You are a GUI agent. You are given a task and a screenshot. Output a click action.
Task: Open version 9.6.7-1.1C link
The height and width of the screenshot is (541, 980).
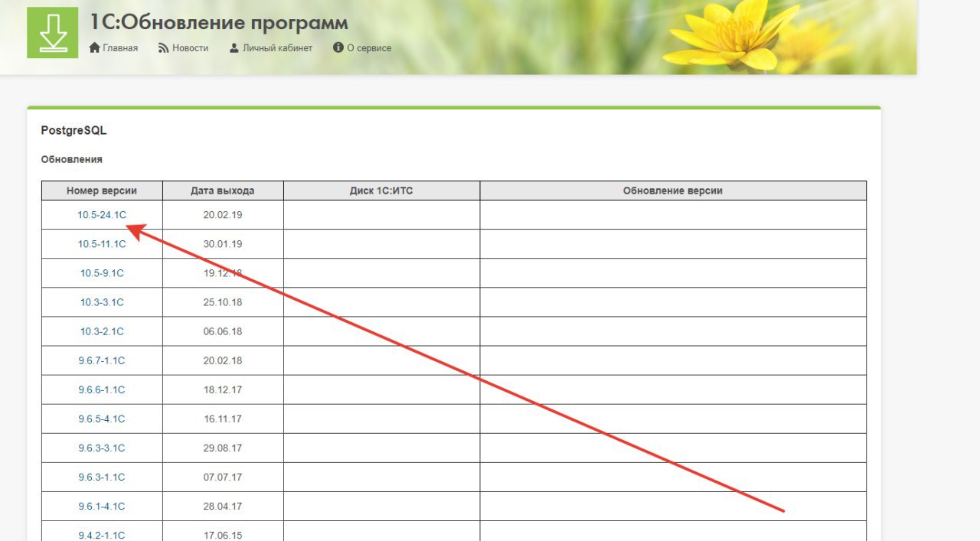(x=102, y=360)
